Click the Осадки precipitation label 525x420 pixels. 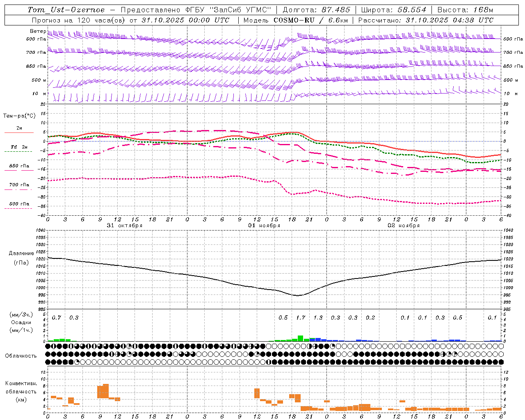point(21,322)
